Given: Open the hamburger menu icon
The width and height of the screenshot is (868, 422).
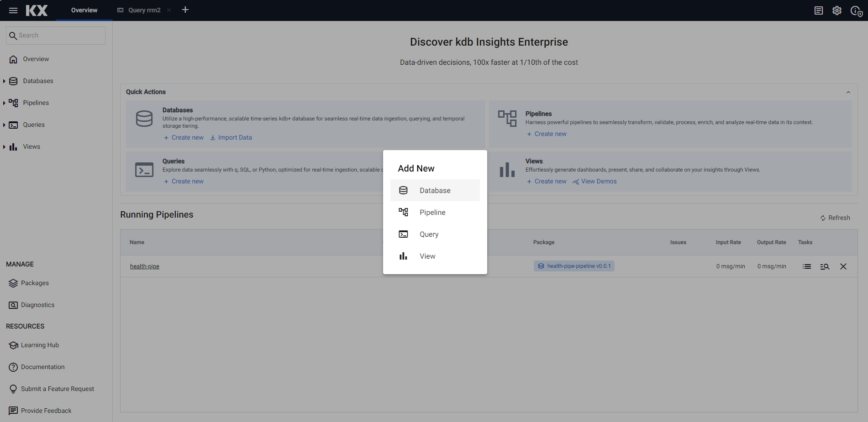Looking at the screenshot, I should (x=13, y=10).
